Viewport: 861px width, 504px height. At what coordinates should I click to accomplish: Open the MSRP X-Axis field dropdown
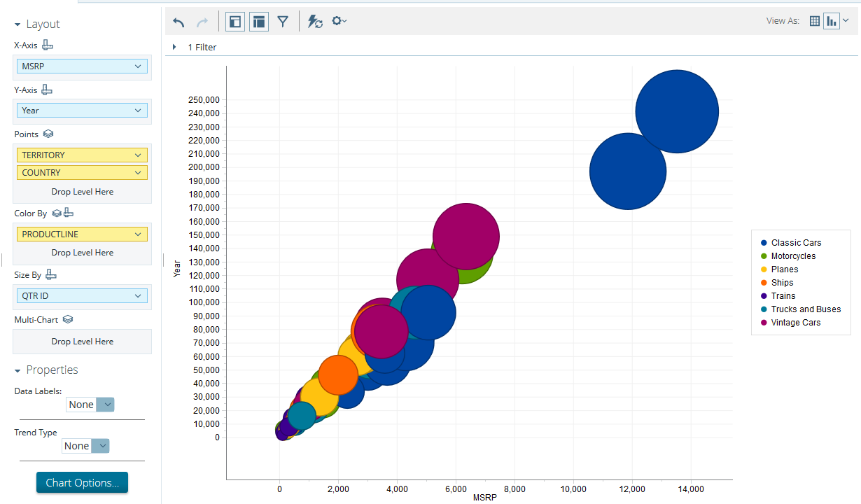tap(138, 66)
